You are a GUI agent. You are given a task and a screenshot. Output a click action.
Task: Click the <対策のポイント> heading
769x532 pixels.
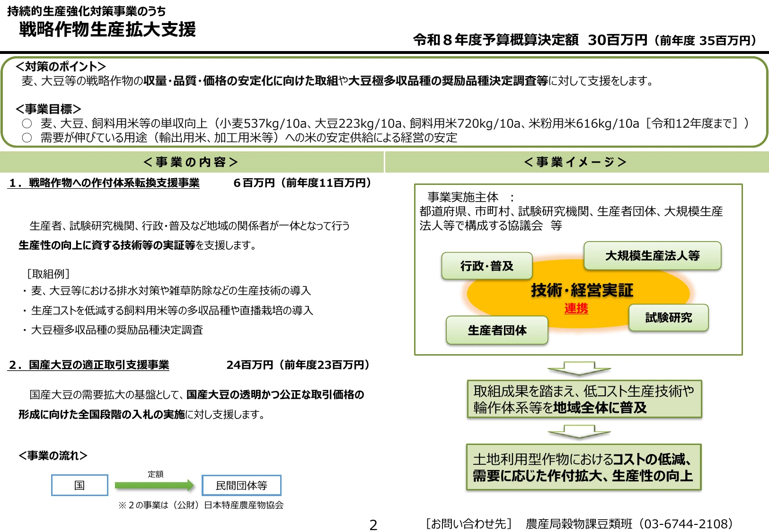[61, 66]
